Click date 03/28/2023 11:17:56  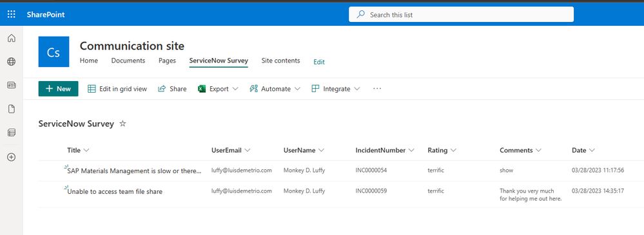click(x=598, y=170)
